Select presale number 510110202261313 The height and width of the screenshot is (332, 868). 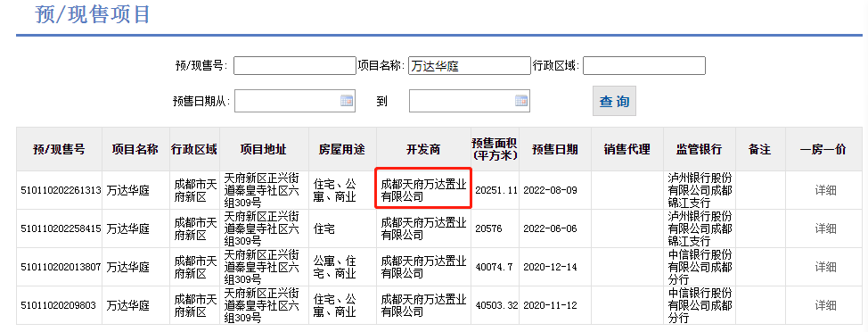[61, 190]
